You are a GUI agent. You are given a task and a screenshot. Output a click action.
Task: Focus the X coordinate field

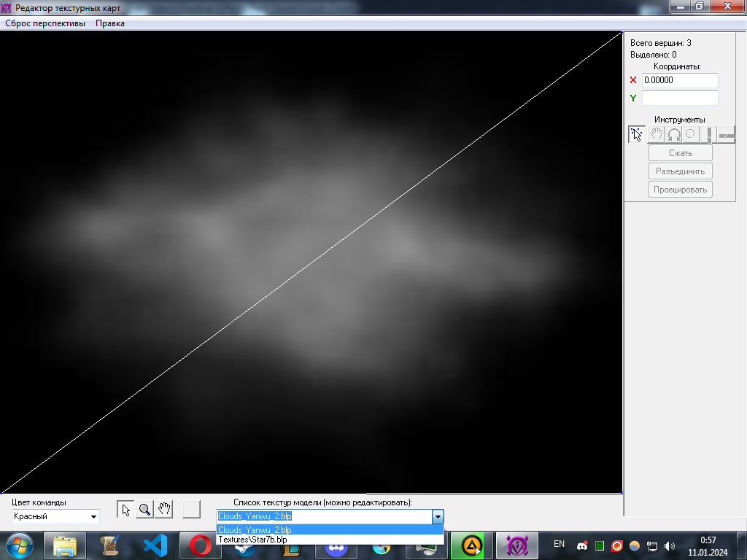pos(680,80)
